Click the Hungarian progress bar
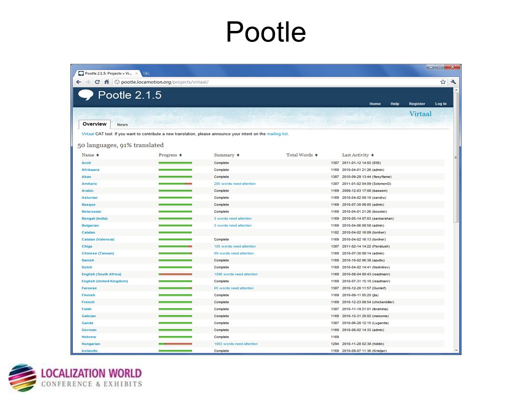The image size is (532, 399). pyautogui.click(x=175, y=344)
